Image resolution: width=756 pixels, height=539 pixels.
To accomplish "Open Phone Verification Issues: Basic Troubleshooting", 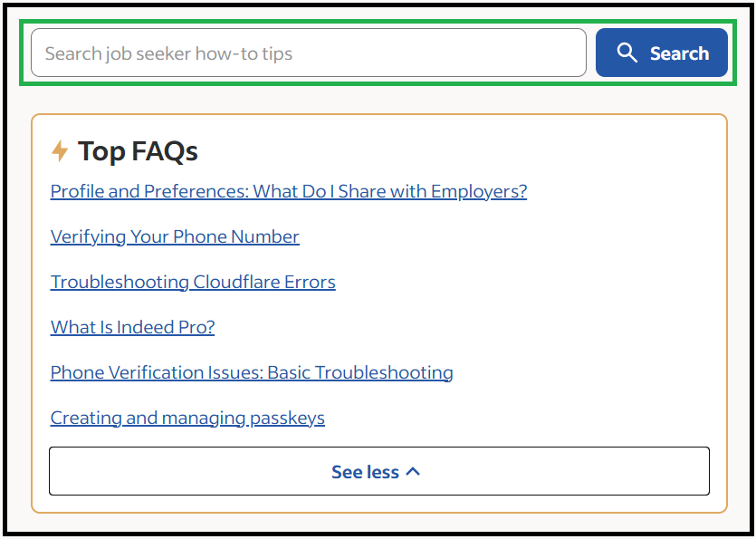I will pyautogui.click(x=252, y=372).
